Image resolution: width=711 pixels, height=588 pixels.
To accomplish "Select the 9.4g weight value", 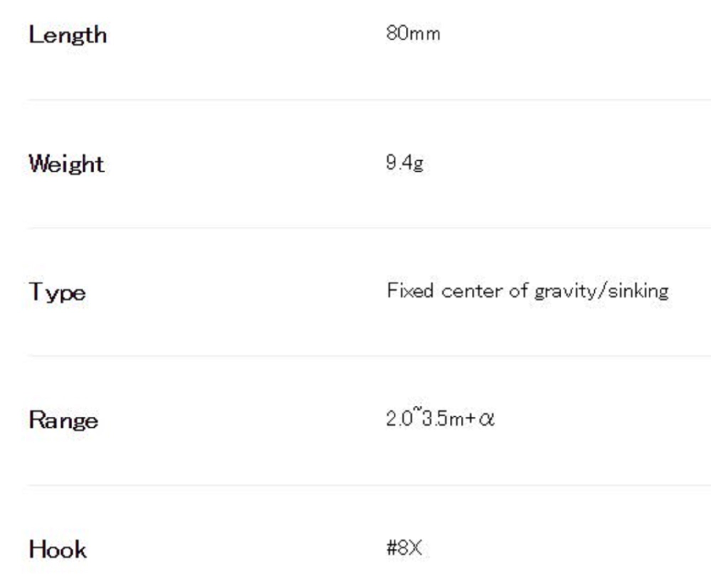I will point(405,163).
